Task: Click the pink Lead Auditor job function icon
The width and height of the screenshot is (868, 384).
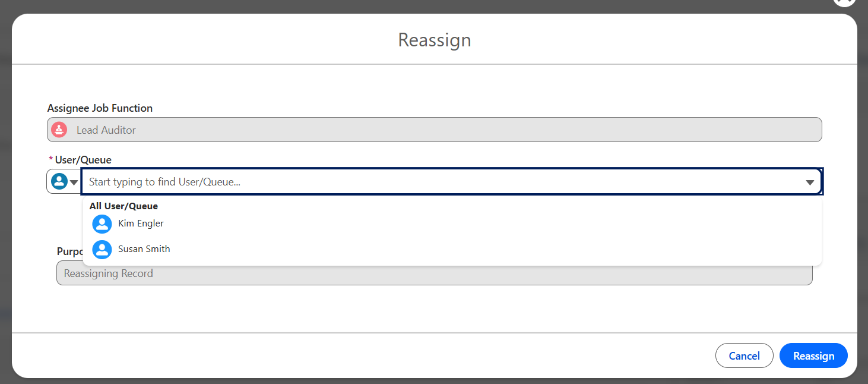Action: click(x=59, y=130)
